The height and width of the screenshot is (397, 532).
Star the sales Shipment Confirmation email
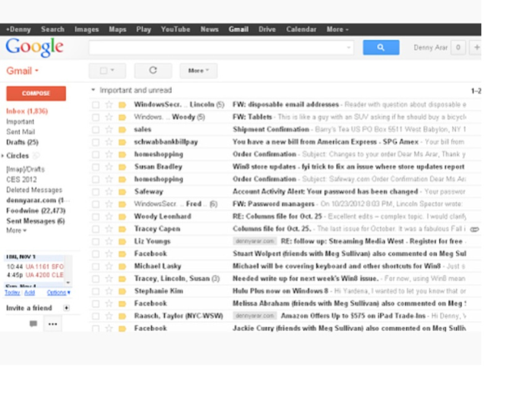coord(109,130)
